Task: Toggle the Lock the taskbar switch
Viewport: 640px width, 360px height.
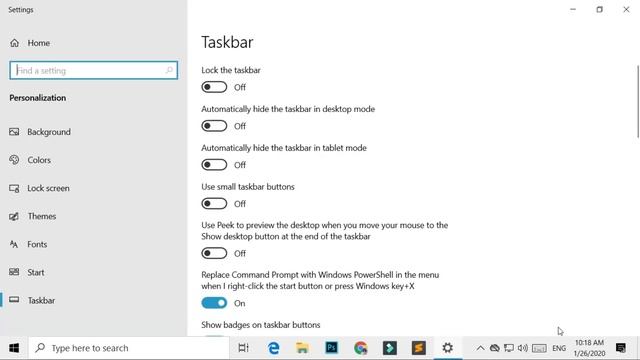Action: tap(214, 87)
